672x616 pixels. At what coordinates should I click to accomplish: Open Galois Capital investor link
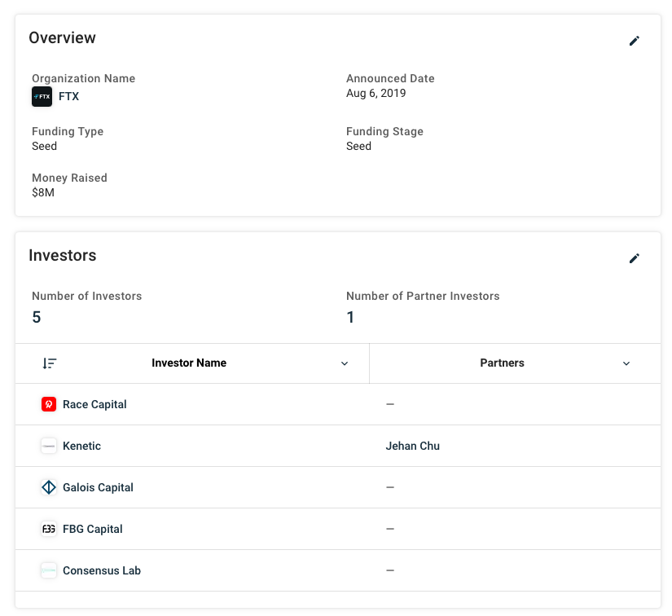(98, 487)
